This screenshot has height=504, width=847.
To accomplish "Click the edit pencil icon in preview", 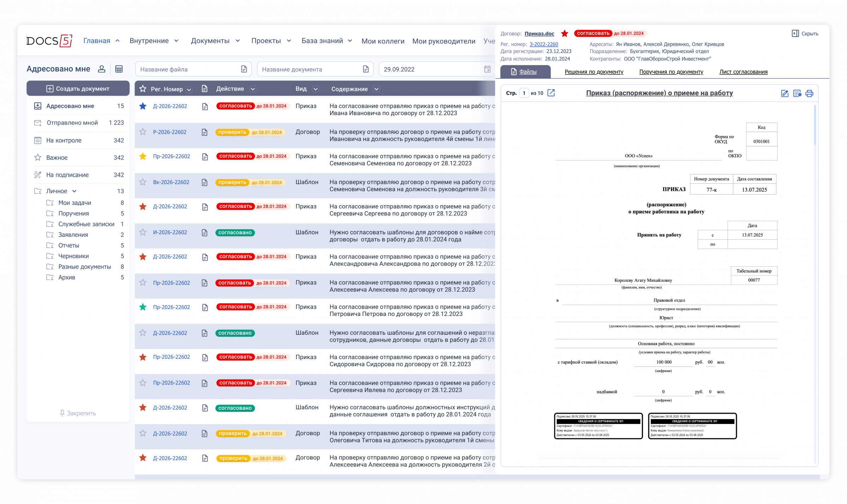I will pyautogui.click(x=785, y=93).
